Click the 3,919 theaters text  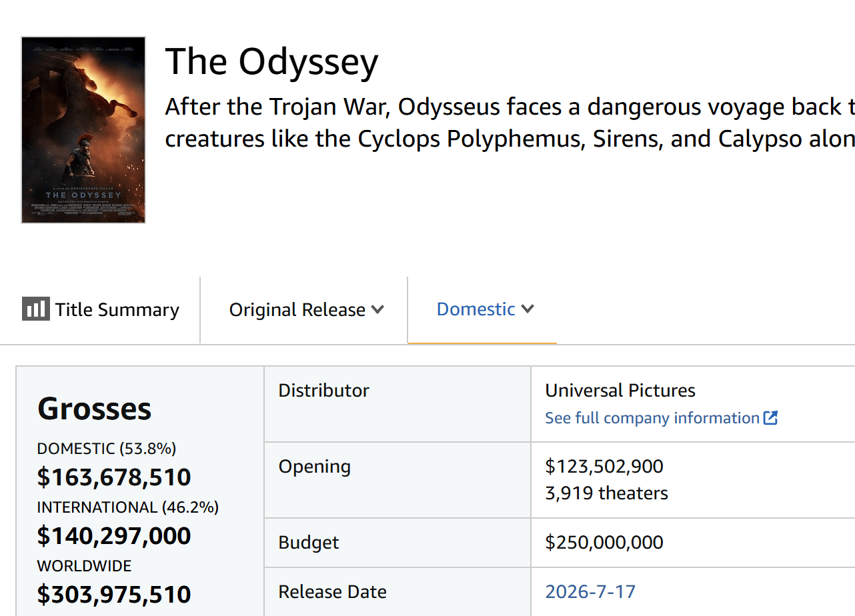607,493
